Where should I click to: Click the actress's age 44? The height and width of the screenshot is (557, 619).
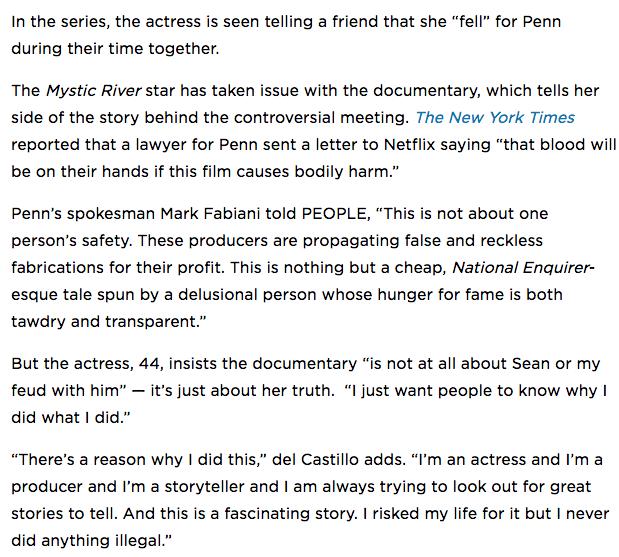[149, 364]
